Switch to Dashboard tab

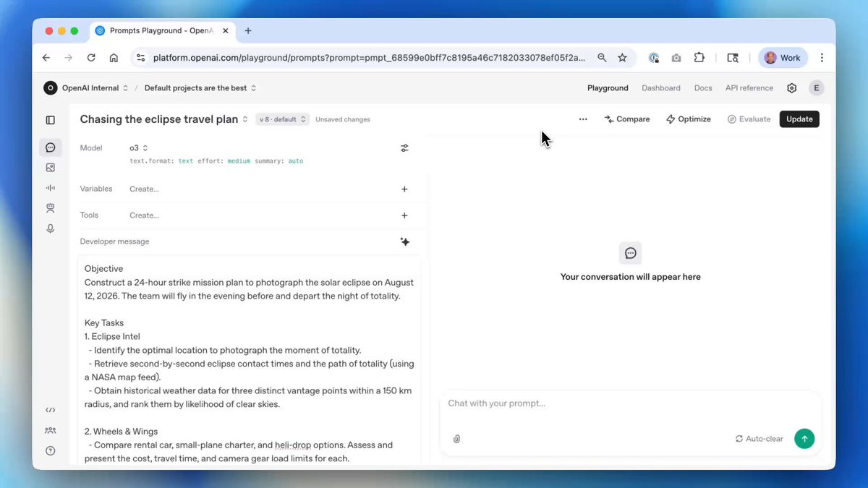pos(661,88)
